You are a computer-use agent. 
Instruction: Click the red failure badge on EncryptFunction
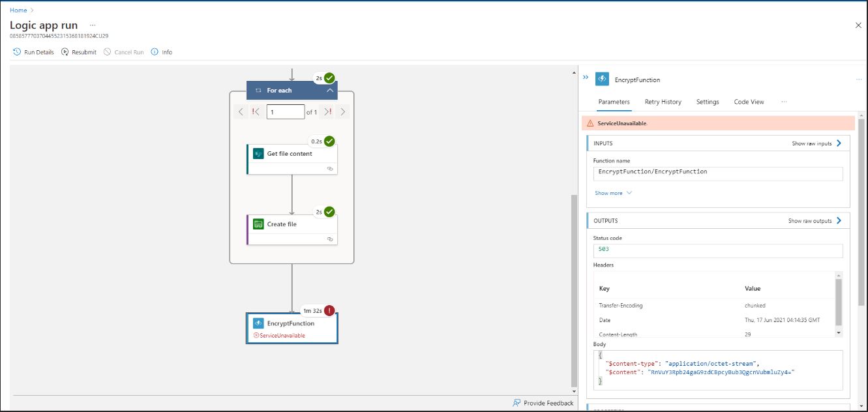[329, 311]
